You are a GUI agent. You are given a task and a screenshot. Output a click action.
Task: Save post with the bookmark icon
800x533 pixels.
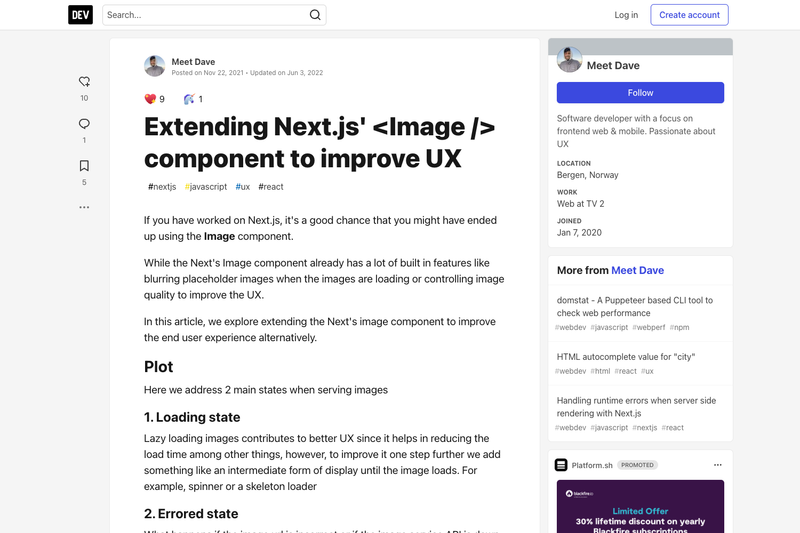[x=84, y=166]
